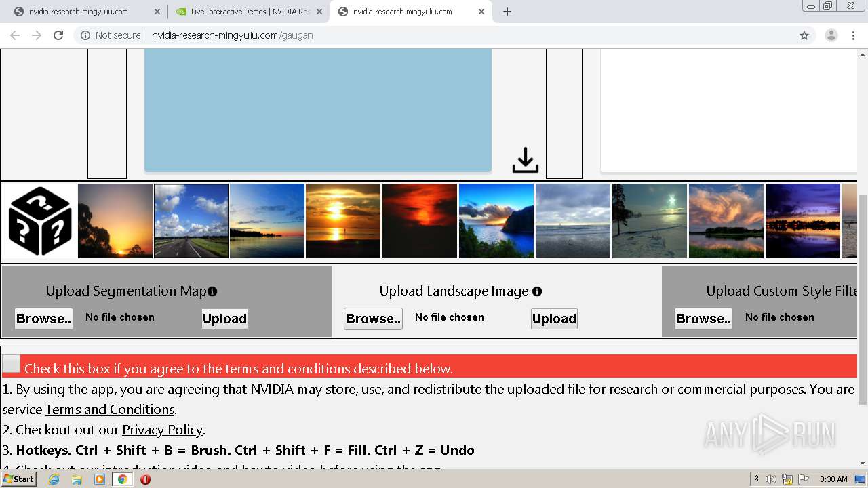Close the Live Interactive Demos tab
The width and height of the screenshot is (868, 488).
[319, 12]
